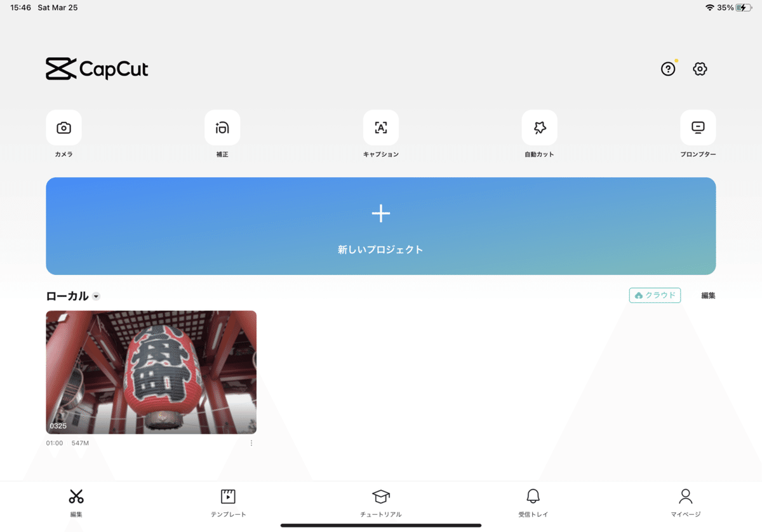
Task: Switch to the 受信トレイ bell tab
Action: click(x=533, y=503)
